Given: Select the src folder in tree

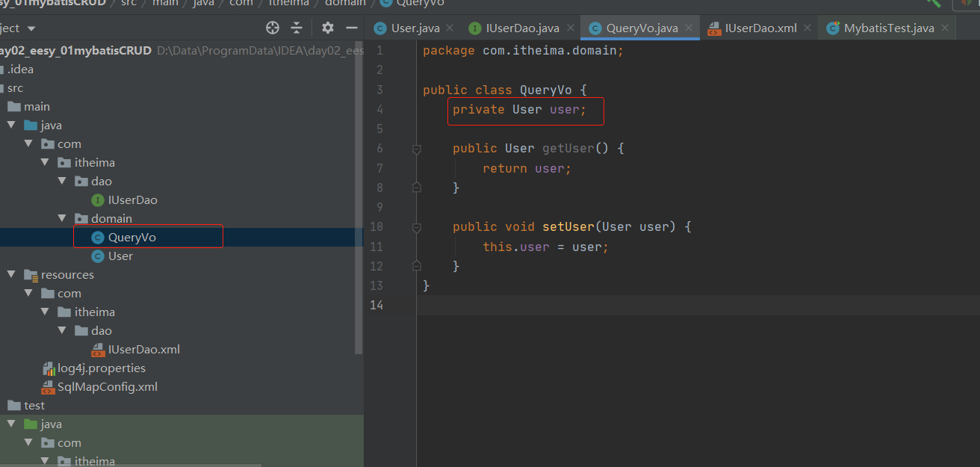Looking at the screenshot, I should pyautogui.click(x=182, y=88).
